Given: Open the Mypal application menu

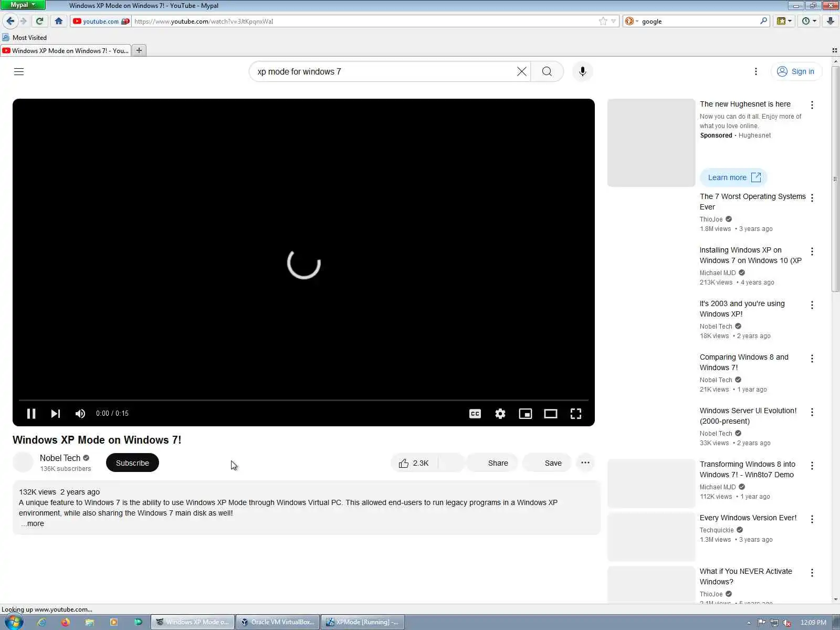Looking at the screenshot, I should click(x=23, y=5).
